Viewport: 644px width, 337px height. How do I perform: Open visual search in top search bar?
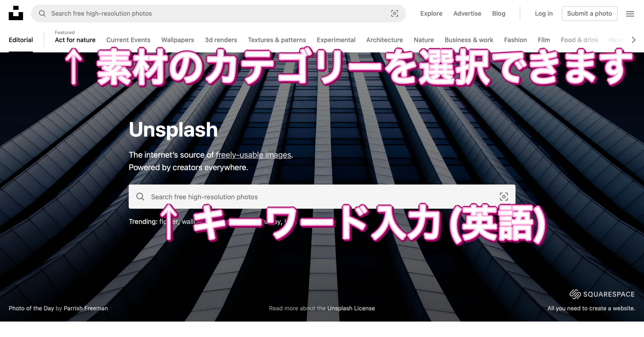[394, 13]
